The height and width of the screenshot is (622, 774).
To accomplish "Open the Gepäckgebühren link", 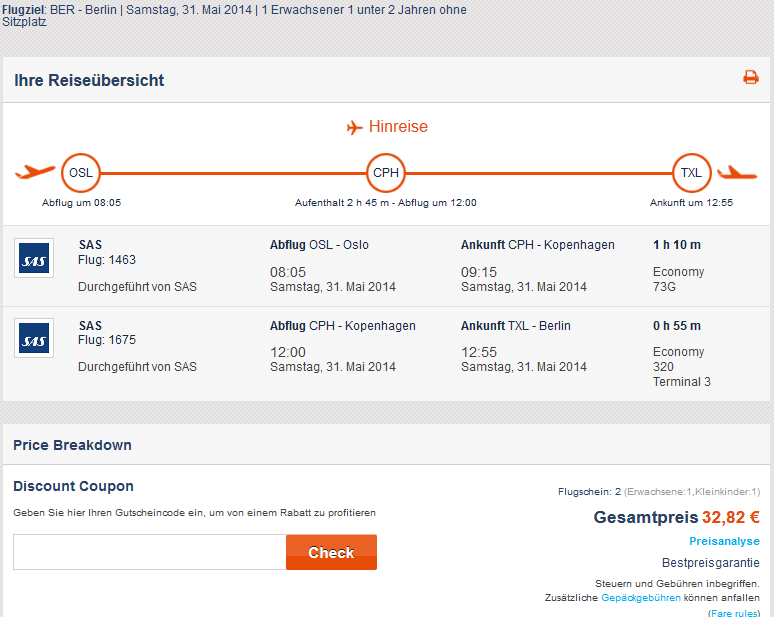I will click(x=641, y=598).
